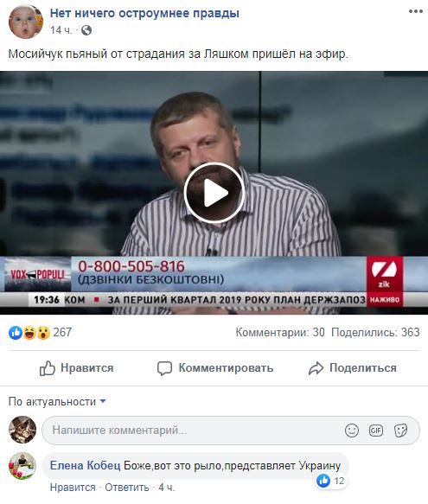Screen dimensions: 428x504
Task: Open Елена Кобец profile link
Action: pyautogui.click(x=86, y=465)
